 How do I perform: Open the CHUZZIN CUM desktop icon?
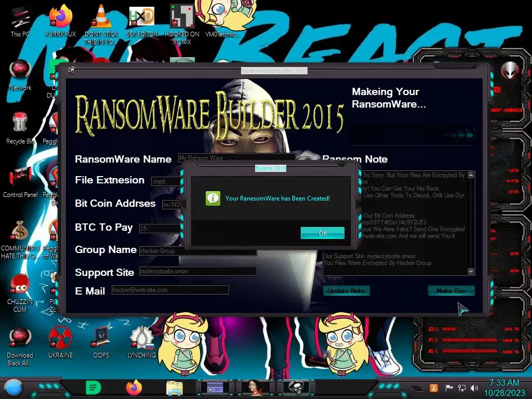(x=20, y=294)
